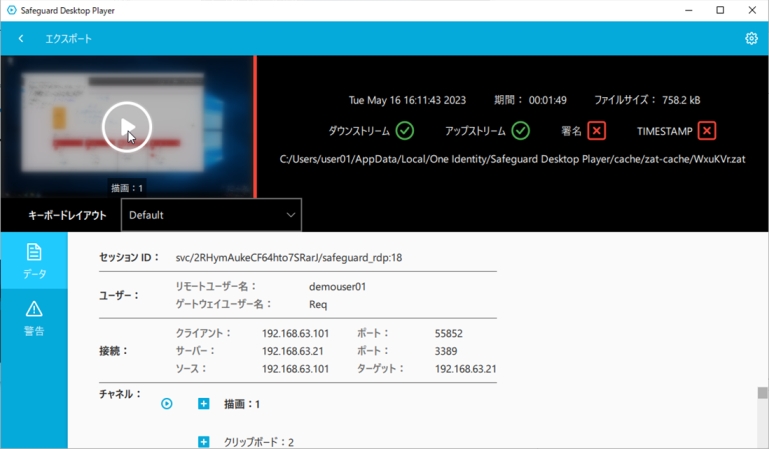Click the ソース IP 192.168.63.101
Image resolution: width=769 pixels, height=449 pixels.
coord(295,369)
